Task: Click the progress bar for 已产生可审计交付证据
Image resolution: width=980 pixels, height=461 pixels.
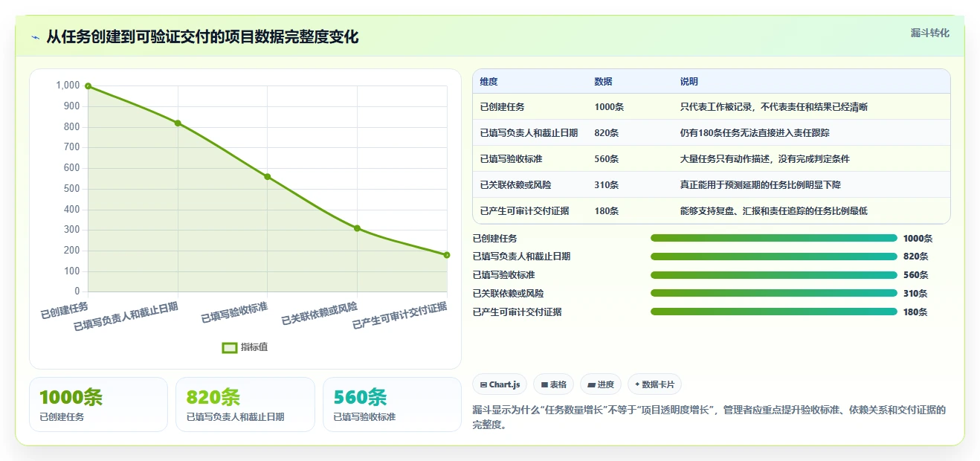Action: 774,312
